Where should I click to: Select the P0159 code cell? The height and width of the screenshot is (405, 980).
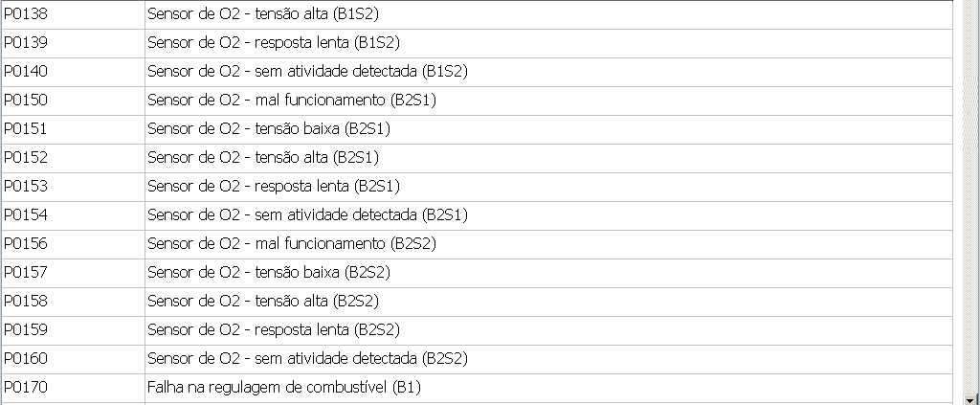pos(26,329)
